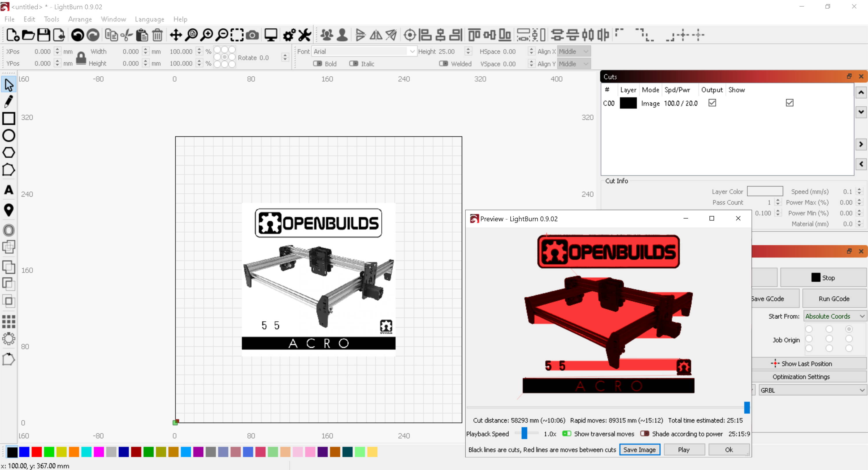
Task: Open the Window menu
Action: pyautogui.click(x=113, y=19)
